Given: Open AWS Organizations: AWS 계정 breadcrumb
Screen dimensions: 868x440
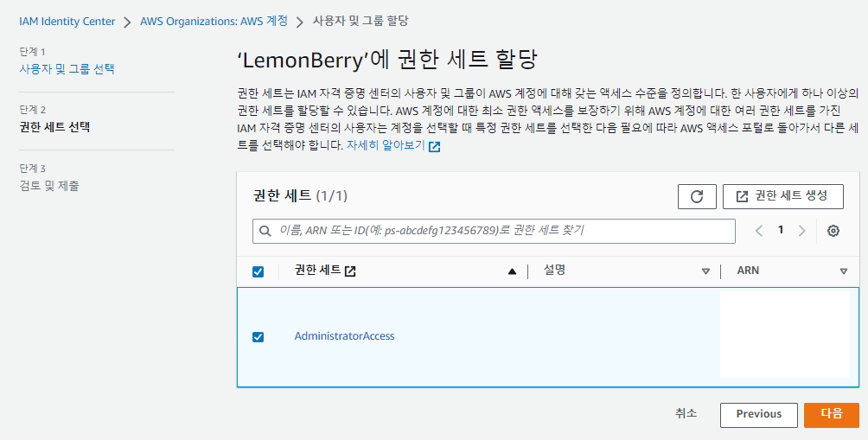Looking at the screenshot, I should pyautogui.click(x=214, y=22).
